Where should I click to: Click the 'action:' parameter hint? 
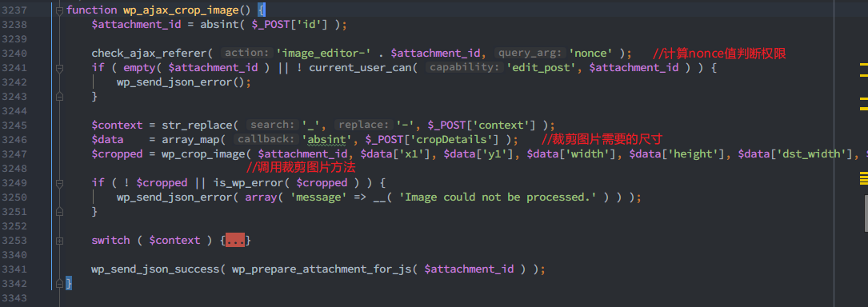pyautogui.click(x=247, y=53)
